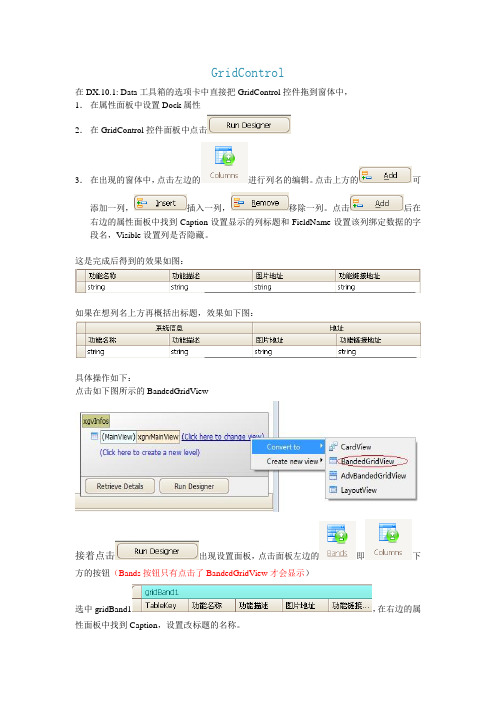This screenshot has width=496, height=702.
Task: Click 图片地址 header under 地址 band
Action: point(295,340)
